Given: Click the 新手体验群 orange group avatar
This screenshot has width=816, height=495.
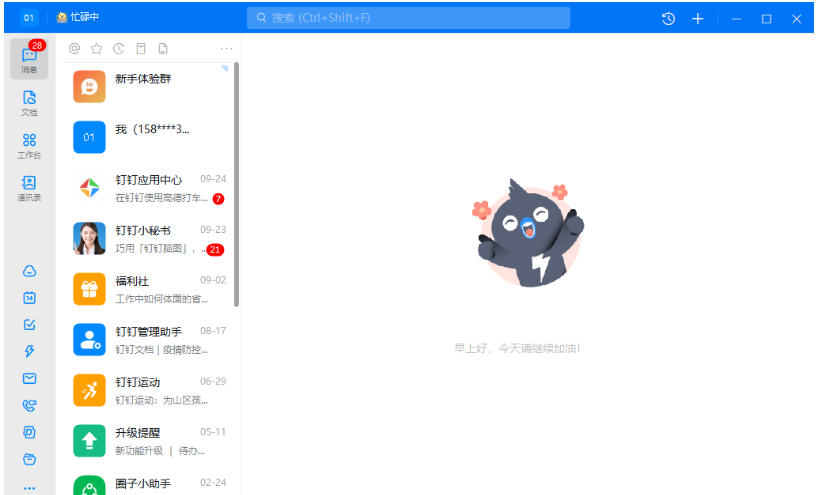Looking at the screenshot, I should tap(89, 86).
